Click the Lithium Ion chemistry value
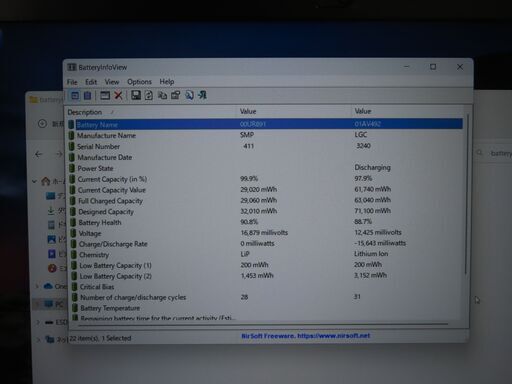Screen dimensions: 512x384 point(371,254)
